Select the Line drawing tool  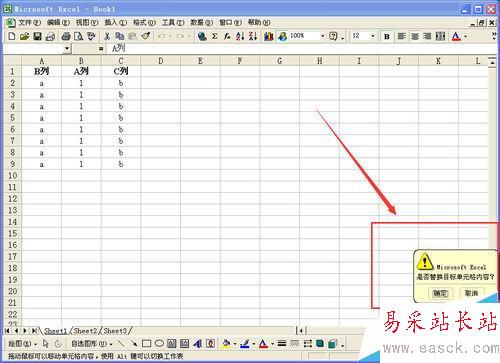click(x=121, y=343)
